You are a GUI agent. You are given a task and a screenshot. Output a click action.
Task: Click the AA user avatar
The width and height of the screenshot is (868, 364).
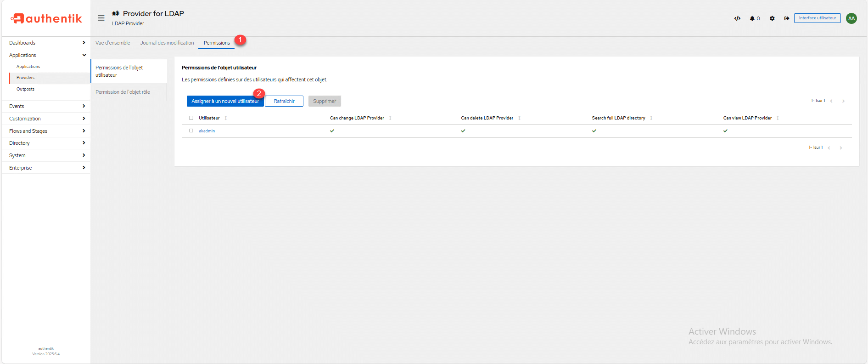(x=851, y=18)
